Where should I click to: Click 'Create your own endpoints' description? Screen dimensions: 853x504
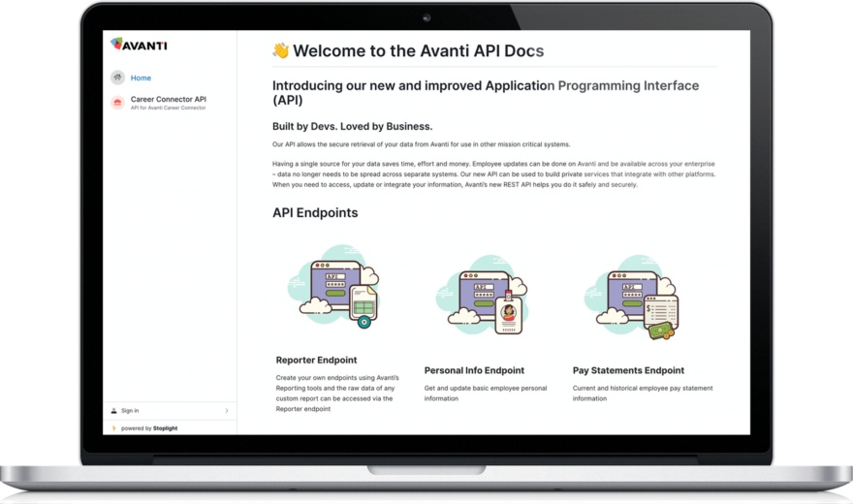pyautogui.click(x=337, y=394)
